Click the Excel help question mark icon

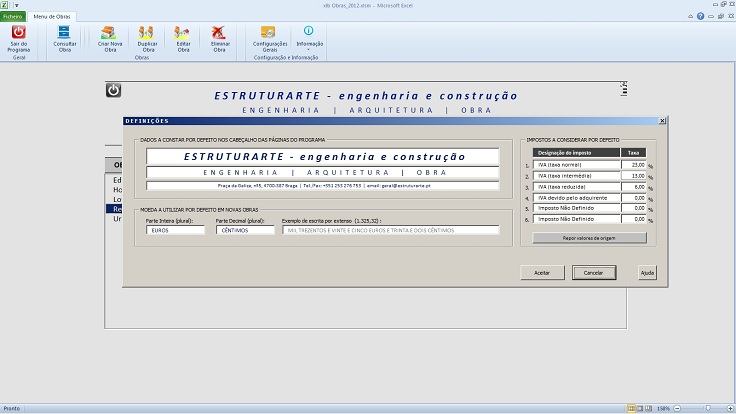(700, 17)
